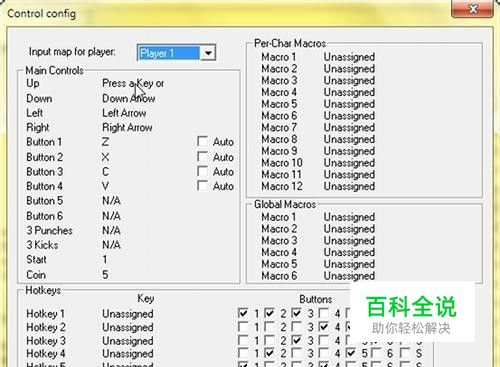
Task: Click the N/A mapping for 3 Punches
Action: point(111,230)
